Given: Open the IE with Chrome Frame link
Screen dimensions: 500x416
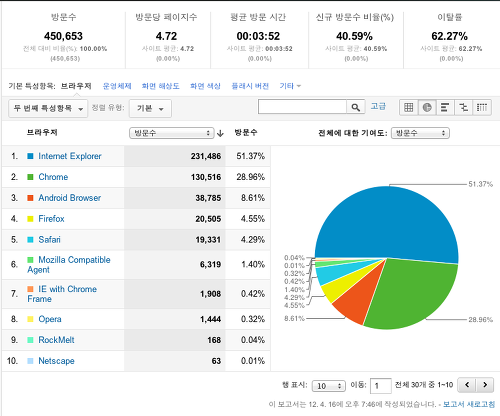Looking at the screenshot, I should [62, 294].
